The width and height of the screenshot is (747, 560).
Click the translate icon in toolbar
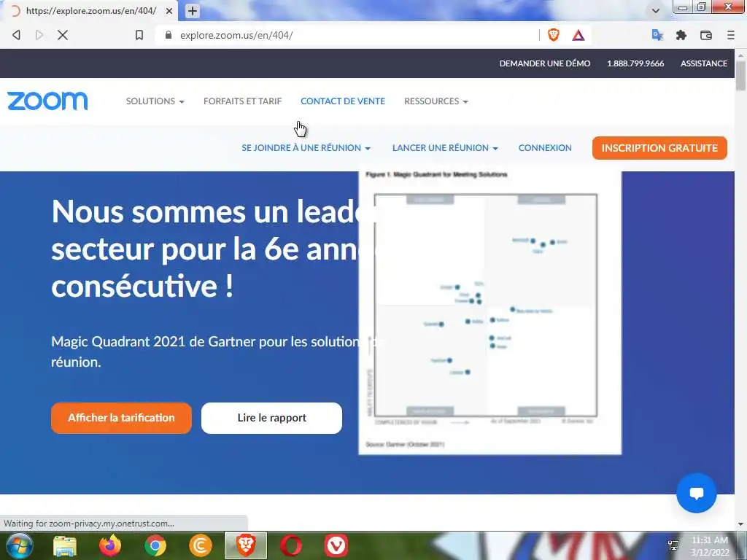click(657, 35)
